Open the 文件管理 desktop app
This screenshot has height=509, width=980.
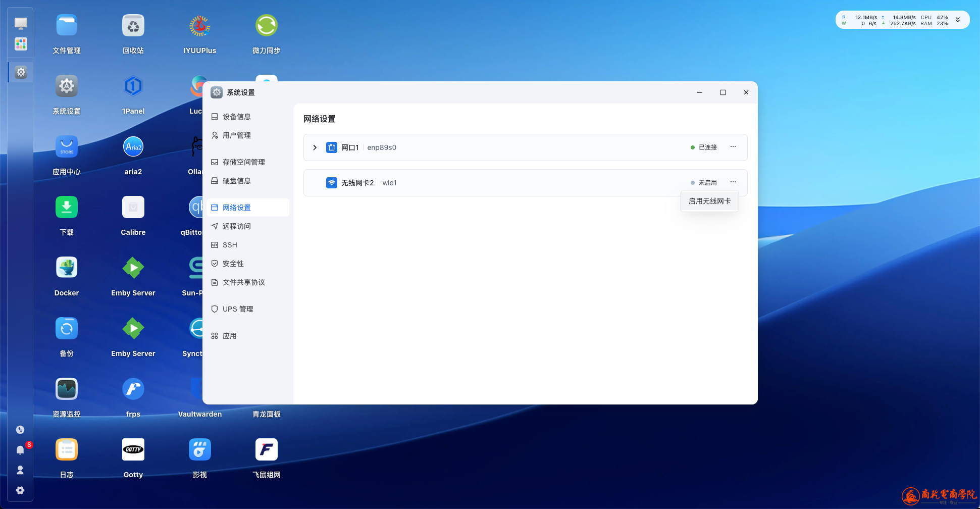point(67,25)
